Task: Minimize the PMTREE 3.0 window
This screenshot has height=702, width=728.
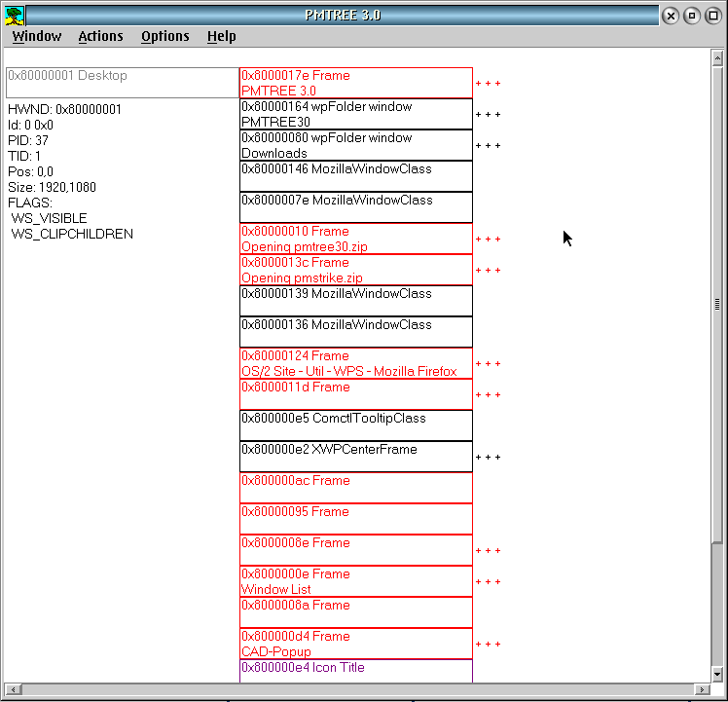Action: click(x=692, y=16)
